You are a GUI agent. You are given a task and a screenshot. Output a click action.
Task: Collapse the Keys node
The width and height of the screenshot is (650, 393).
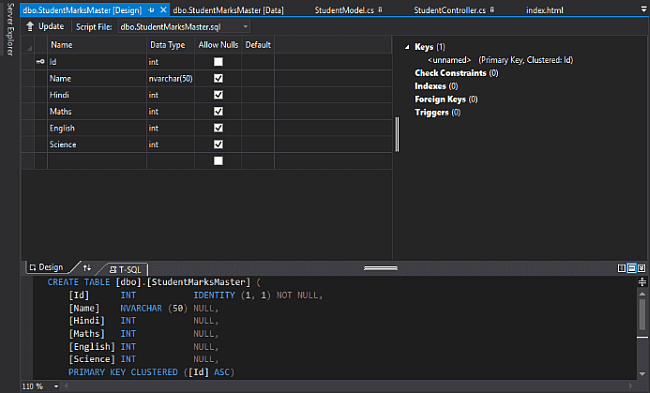pyautogui.click(x=407, y=47)
